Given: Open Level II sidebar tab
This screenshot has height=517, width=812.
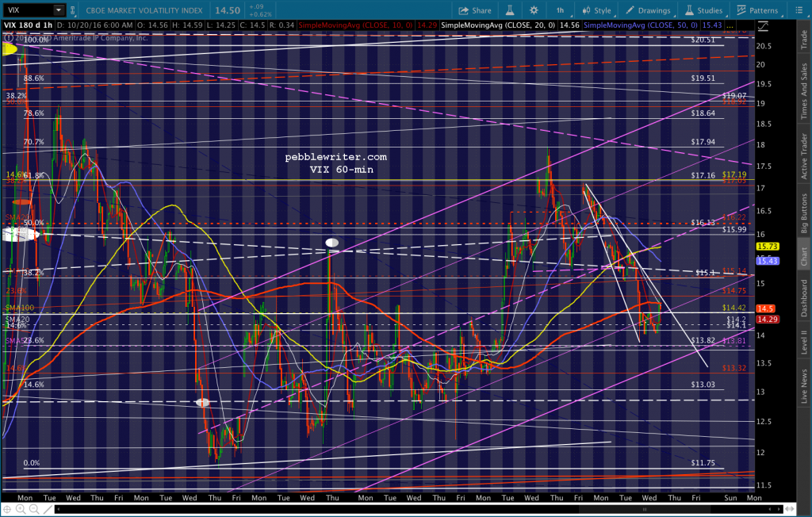Looking at the screenshot, I should click(x=804, y=342).
